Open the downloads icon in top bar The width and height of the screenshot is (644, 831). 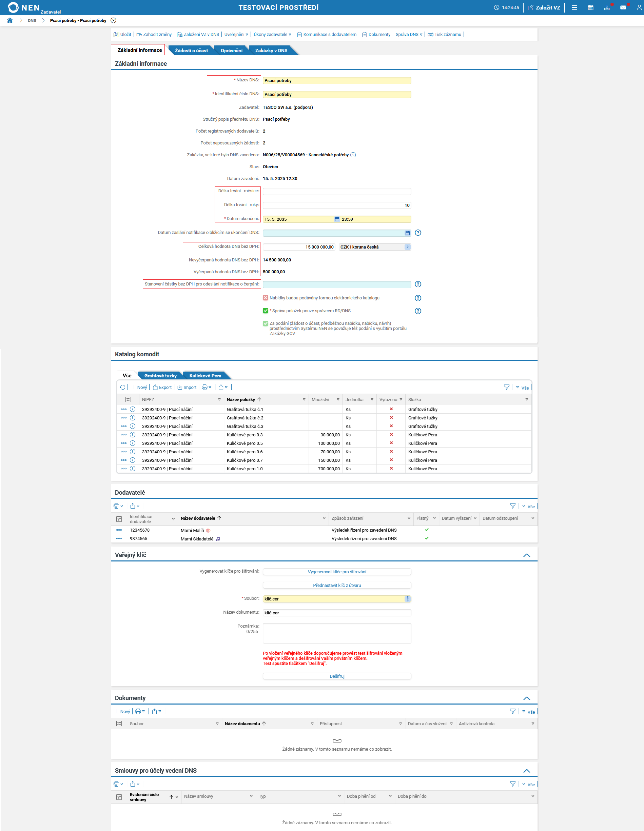tap(607, 7)
